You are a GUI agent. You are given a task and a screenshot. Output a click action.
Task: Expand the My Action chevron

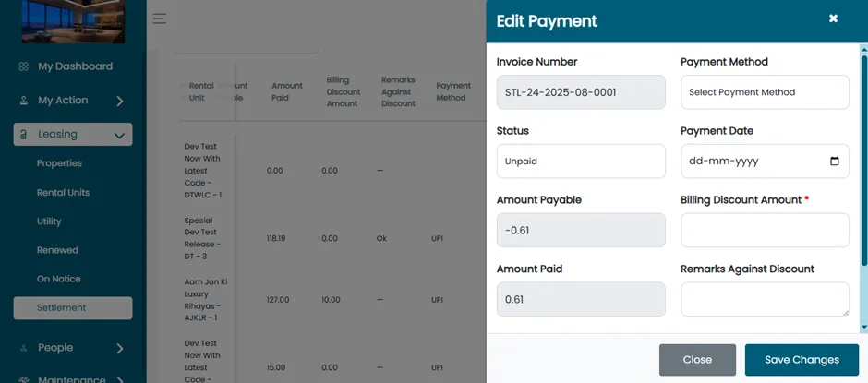(x=119, y=102)
